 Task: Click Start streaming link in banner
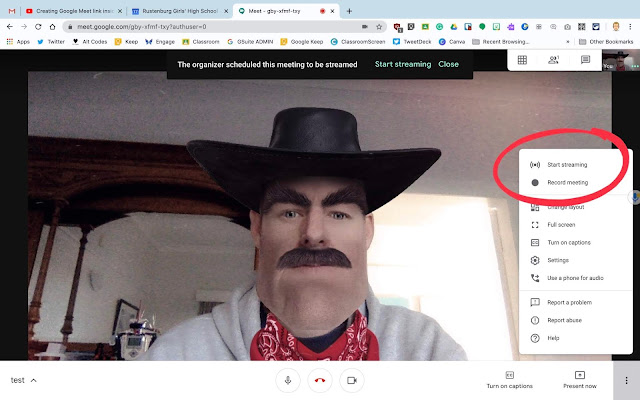(402, 64)
